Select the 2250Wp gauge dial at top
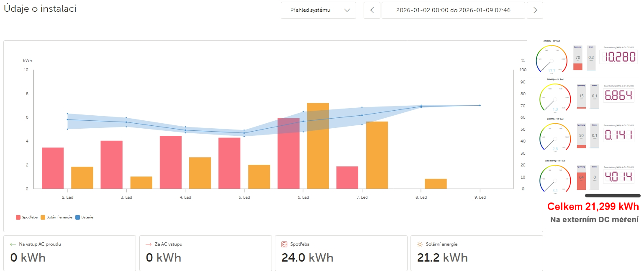 click(x=552, y=59)
